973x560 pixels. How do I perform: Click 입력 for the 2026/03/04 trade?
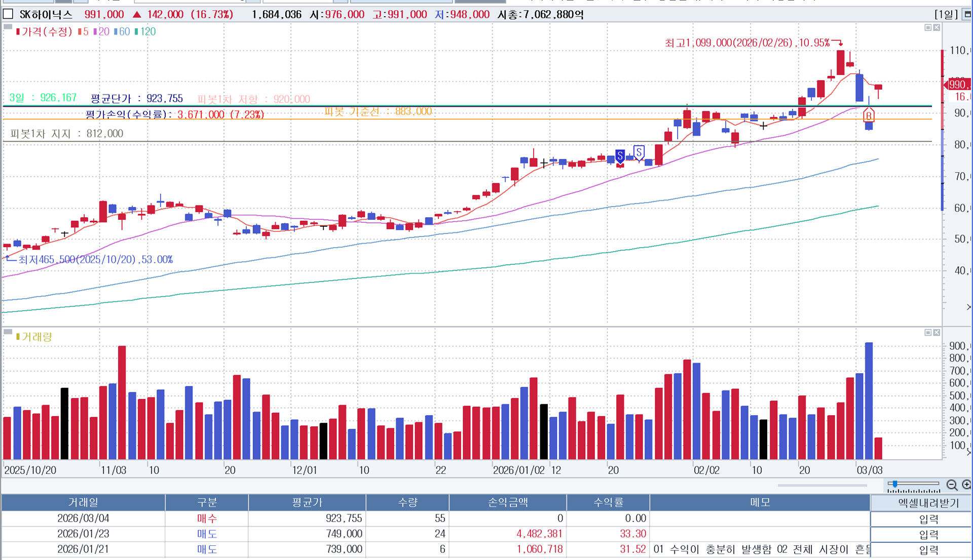coord(928,519)
